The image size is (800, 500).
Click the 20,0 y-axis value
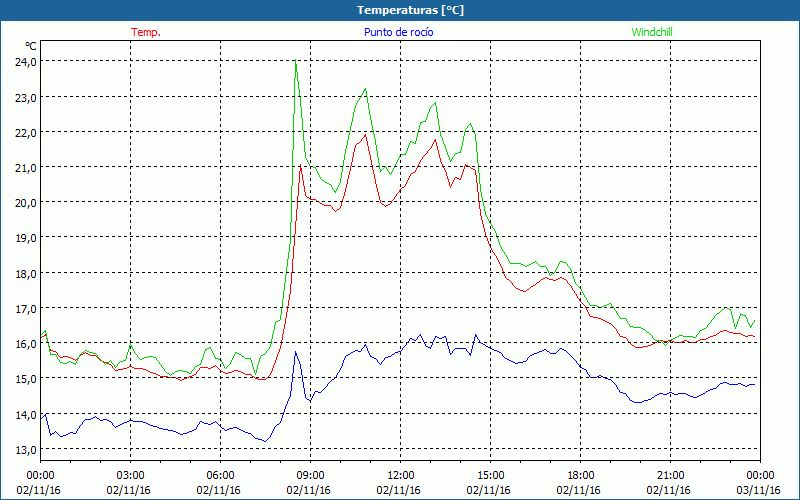coord(25,203)
